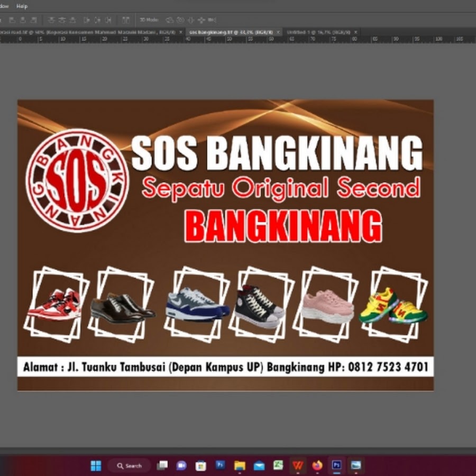
Task: Click the Distribute left edges icon
Action: [x=87, y=20]
